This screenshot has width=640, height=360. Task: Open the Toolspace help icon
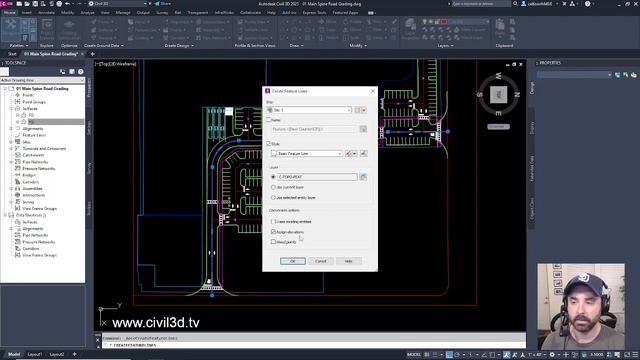click(x=81, y=71)
